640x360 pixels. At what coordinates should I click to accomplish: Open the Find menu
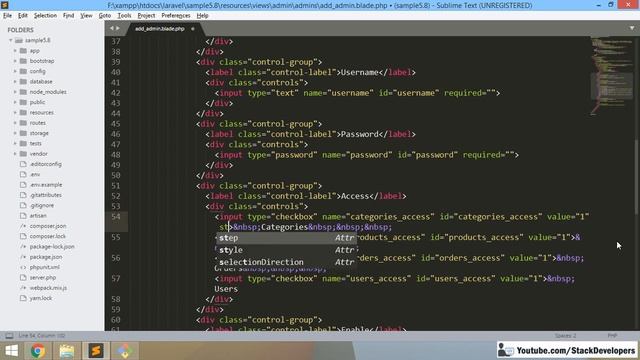click(68, 16)
